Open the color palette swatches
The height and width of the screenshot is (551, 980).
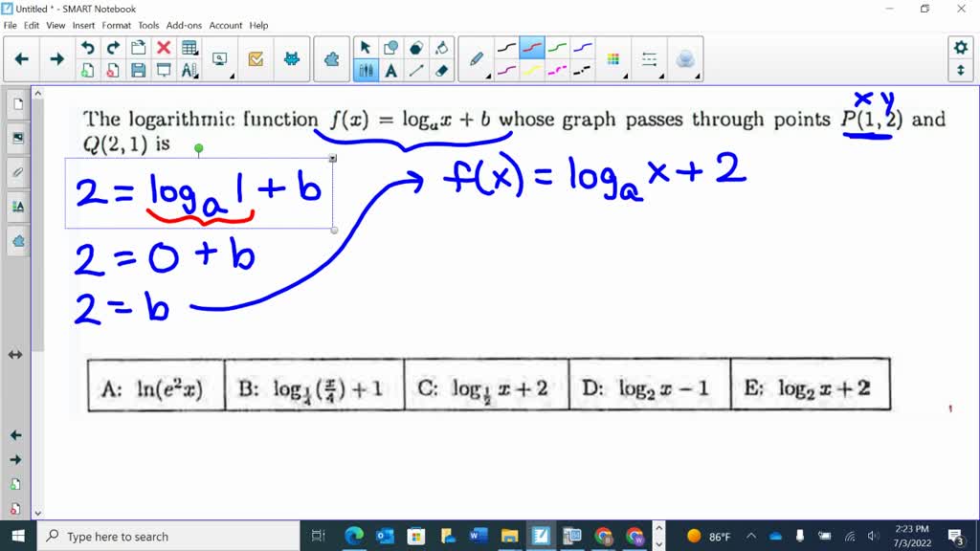(613, 58)
